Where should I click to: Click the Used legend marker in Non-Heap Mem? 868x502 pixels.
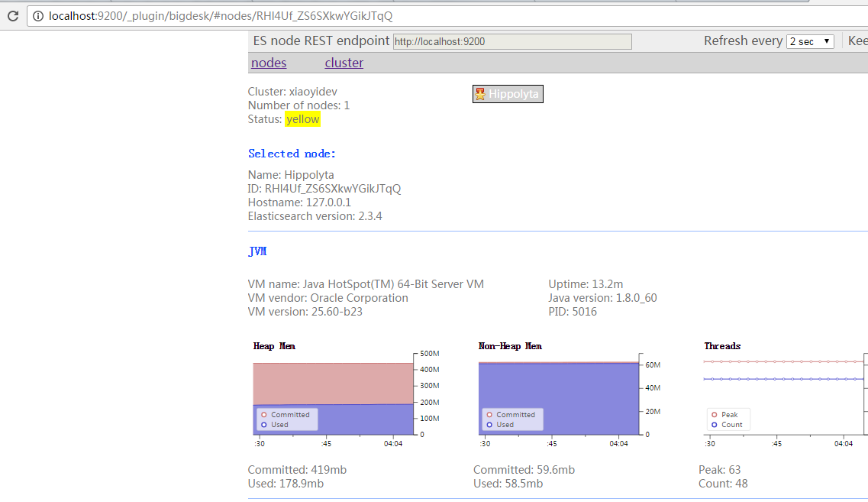[x=489, y=425]
